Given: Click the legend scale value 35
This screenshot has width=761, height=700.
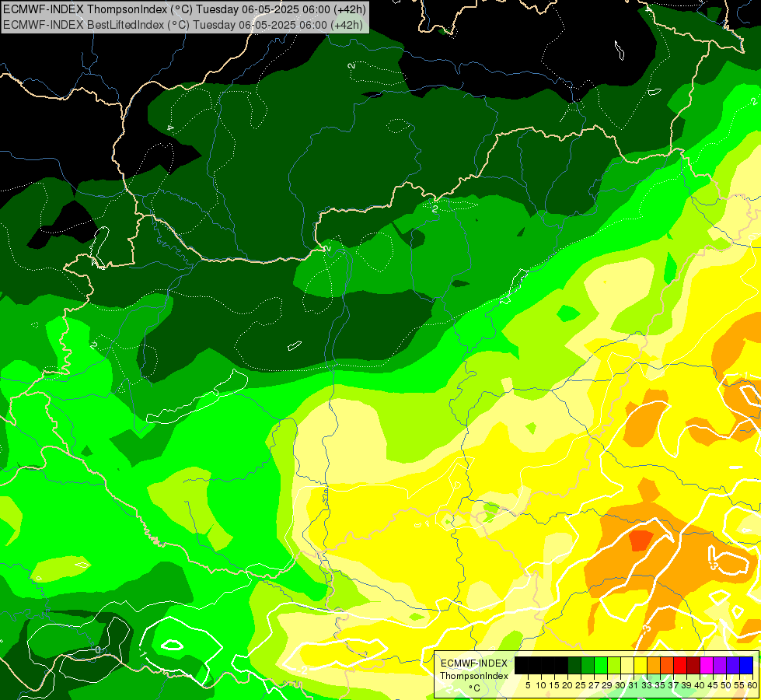Looking at the screenshot, I should point(660,685).
